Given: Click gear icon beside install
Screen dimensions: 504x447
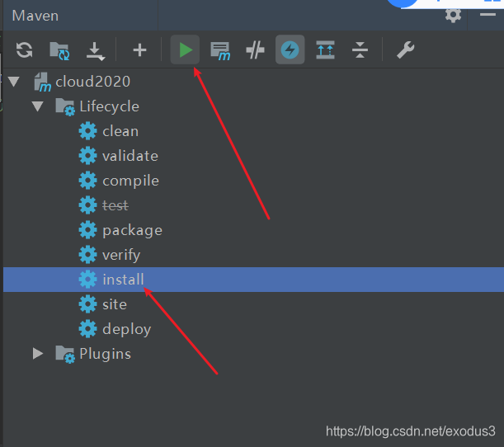Looking at the screenshot, I should (87, 280).
